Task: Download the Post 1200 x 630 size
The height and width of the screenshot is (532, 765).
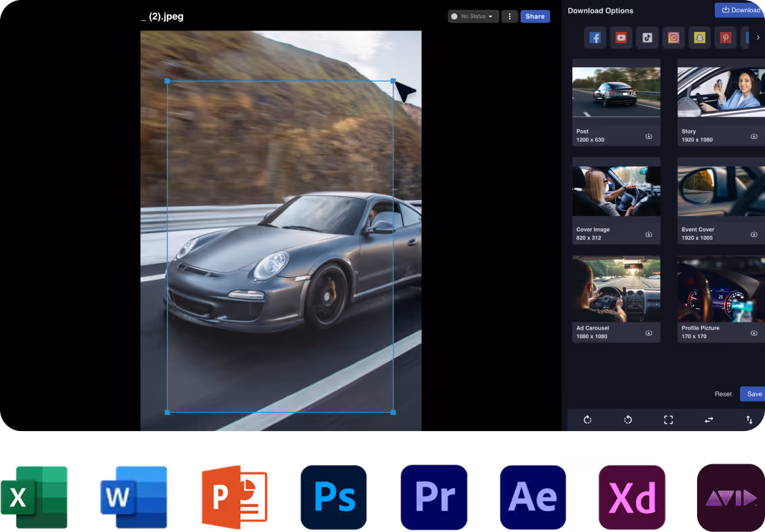Action: [649, 136]
